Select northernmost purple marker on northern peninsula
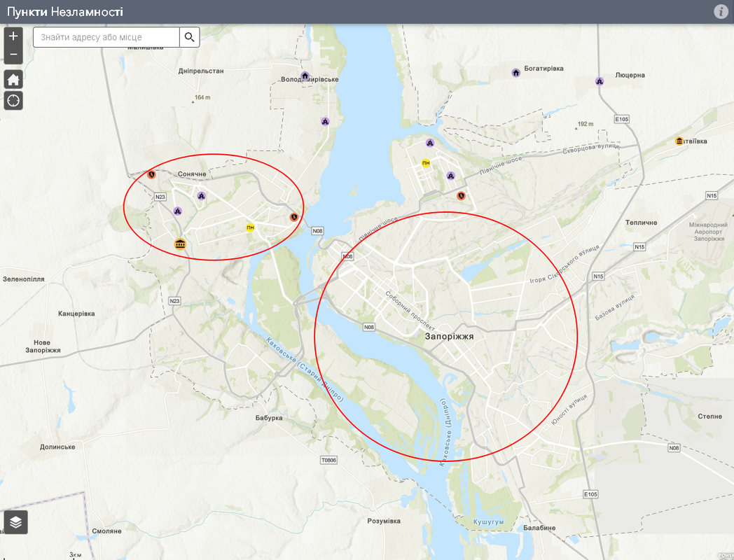This screenshot has width=734, height=560. (x=430, y=143)
